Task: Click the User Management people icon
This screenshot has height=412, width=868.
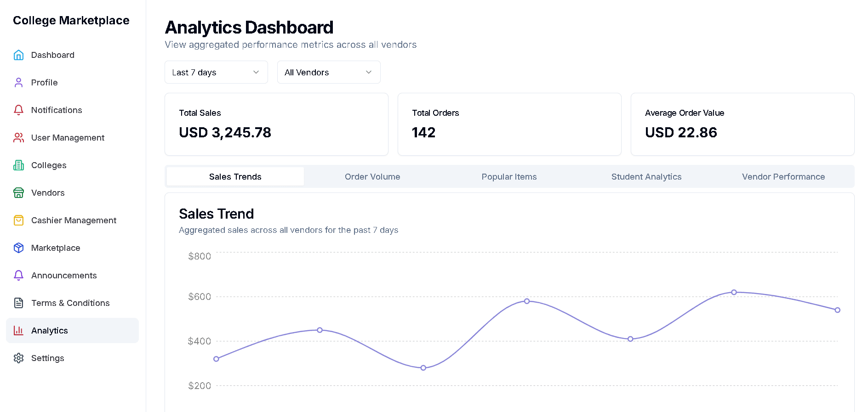Action: click(18, 138)
